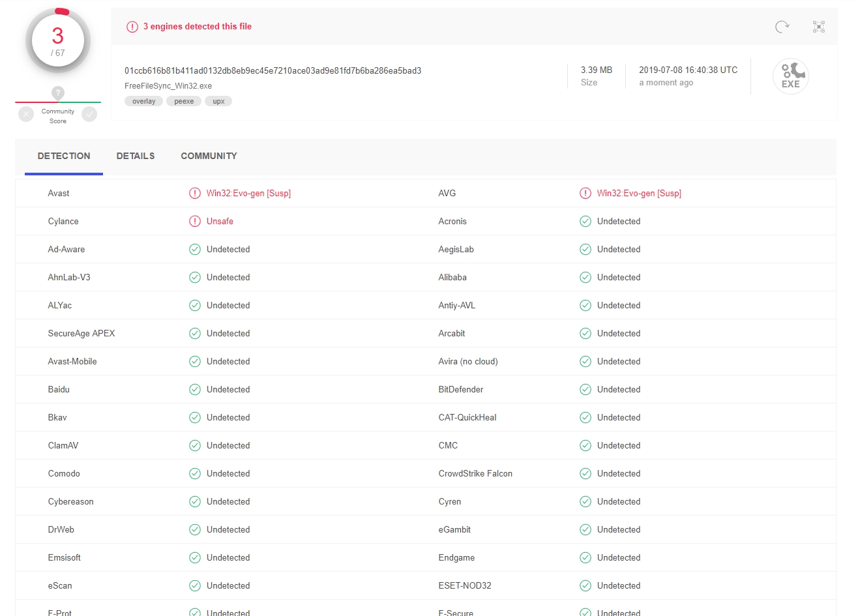Click Avast-Mobile undetected checkmark icon
This screenshot has width=860, height=616.
195,361
